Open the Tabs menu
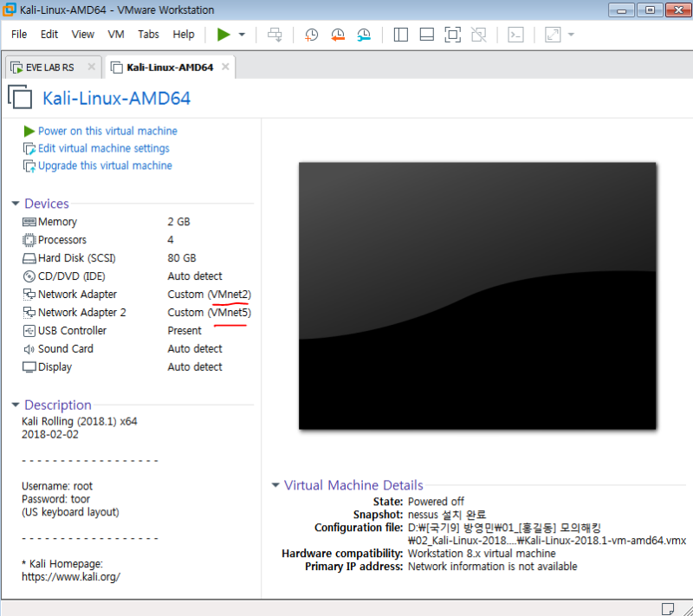 (148, 35)
